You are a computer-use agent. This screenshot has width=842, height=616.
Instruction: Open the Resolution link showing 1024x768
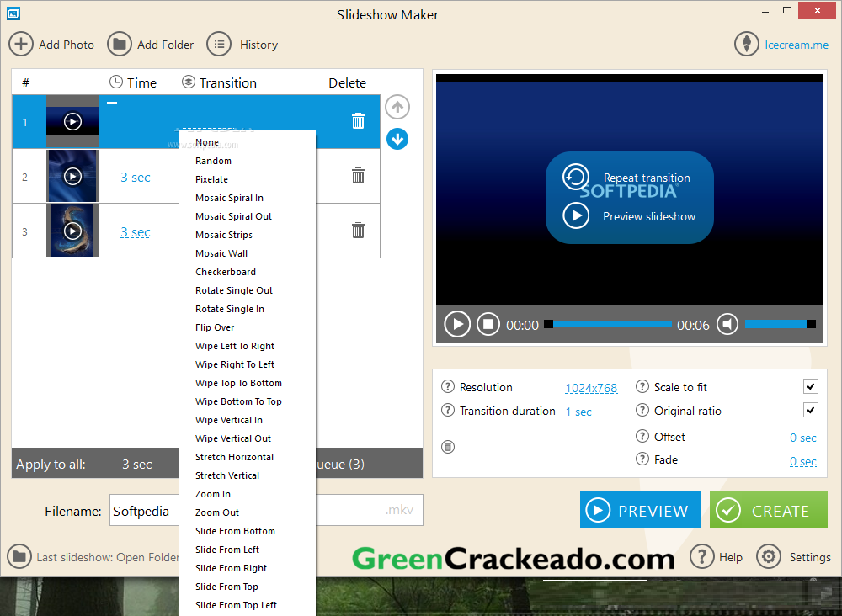(591, 387)
